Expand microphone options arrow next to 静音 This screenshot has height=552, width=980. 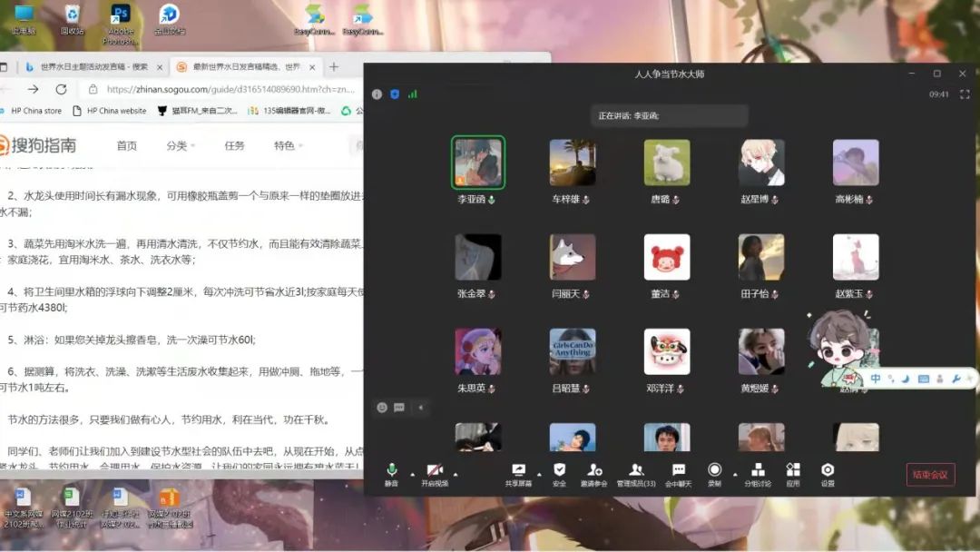click(413, 475)
